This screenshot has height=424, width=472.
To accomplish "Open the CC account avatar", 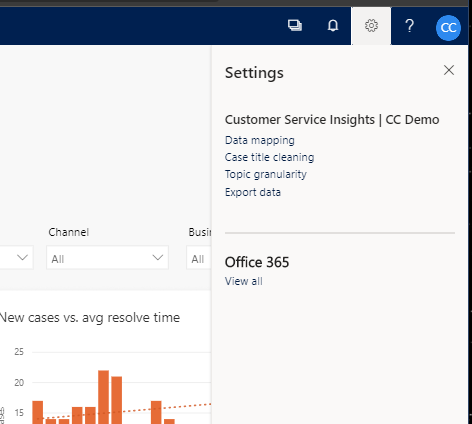I will 448,28.
